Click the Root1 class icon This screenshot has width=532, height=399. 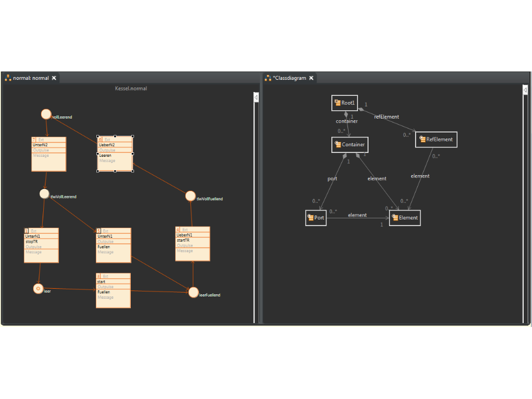coord(337,103)
